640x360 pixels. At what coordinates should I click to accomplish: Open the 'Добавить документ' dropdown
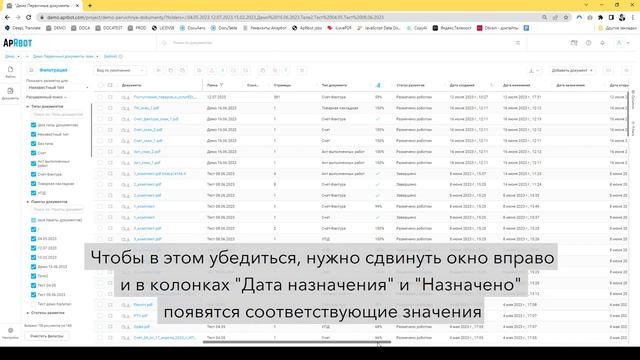click(x=572, y=70)
